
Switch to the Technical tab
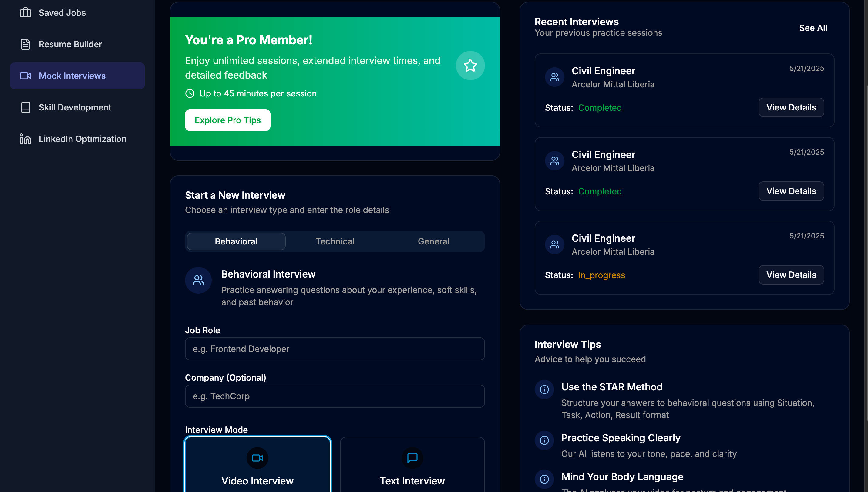[335, 241]
